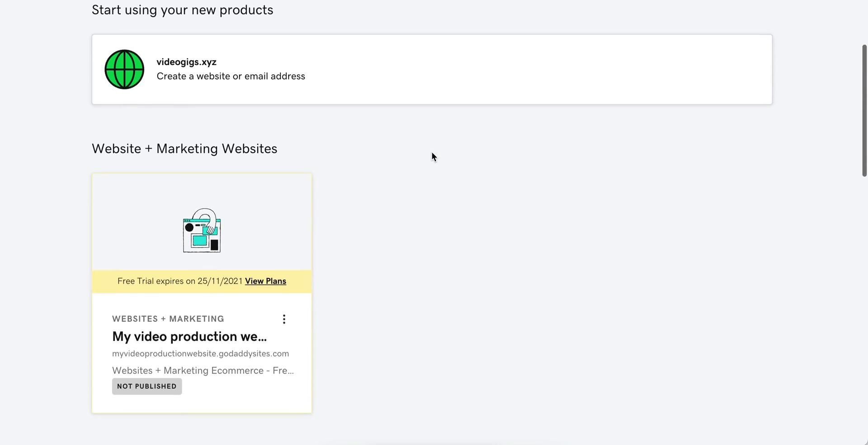The width and height of the screenshot is (868, 445).
Task: Open the three-dot website options menu
Action: [284, 319]
